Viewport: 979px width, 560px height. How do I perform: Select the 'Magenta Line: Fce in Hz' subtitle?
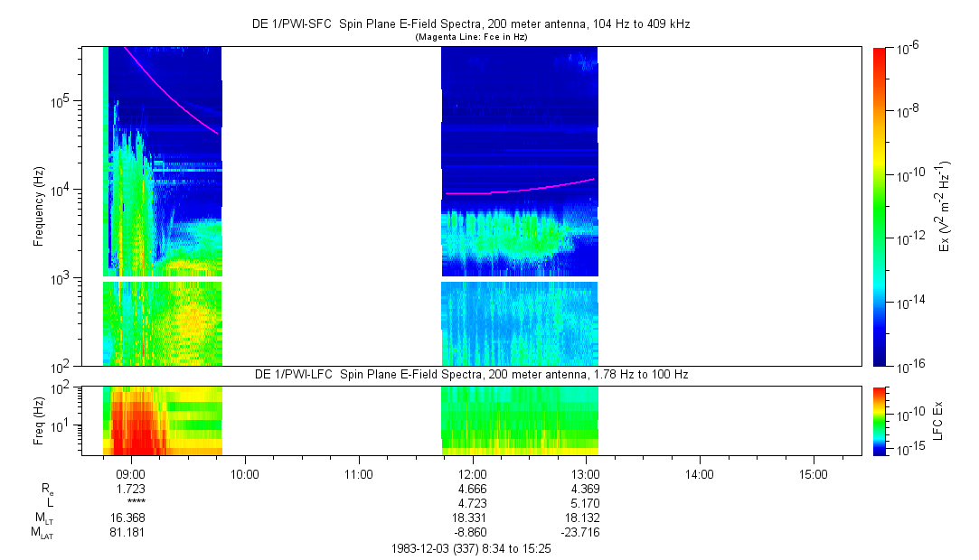471,37
